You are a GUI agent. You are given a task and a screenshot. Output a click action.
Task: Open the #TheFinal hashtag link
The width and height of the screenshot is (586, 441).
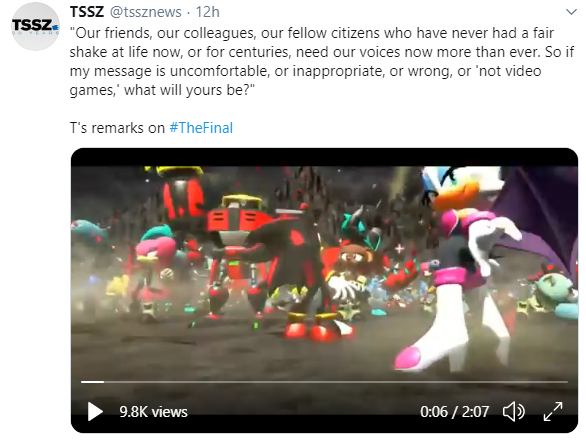coord(201,128)
